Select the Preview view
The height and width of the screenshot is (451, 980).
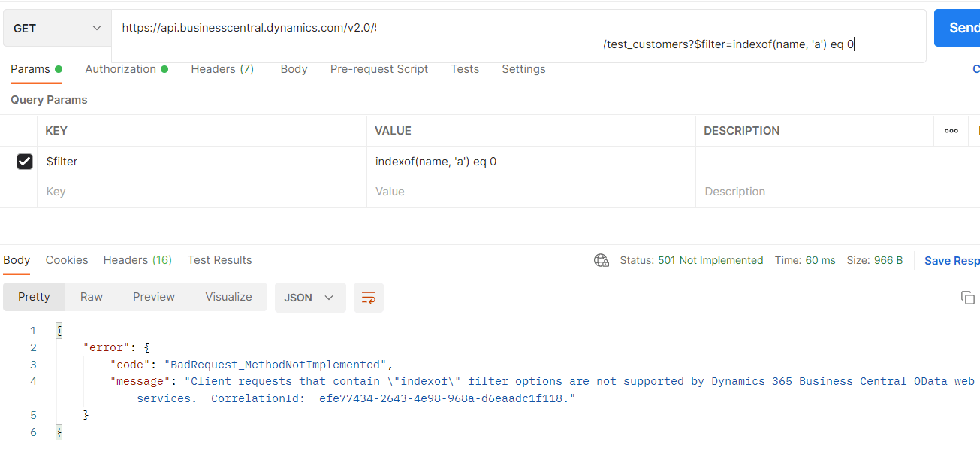154,297
